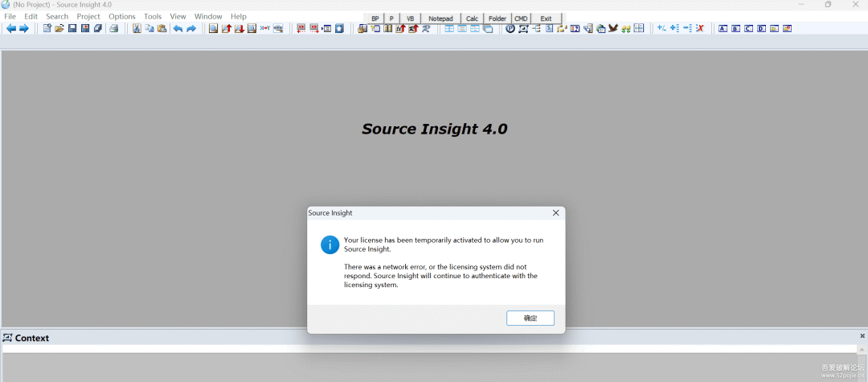868x382 pixels.
Task: Close the Source Insight message dialog
Action: coord(555,213)
